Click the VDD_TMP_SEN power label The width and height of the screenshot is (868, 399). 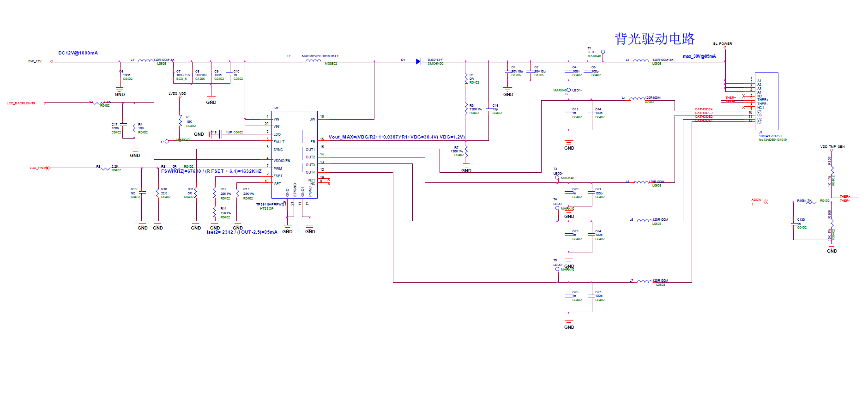coord(832,147)
